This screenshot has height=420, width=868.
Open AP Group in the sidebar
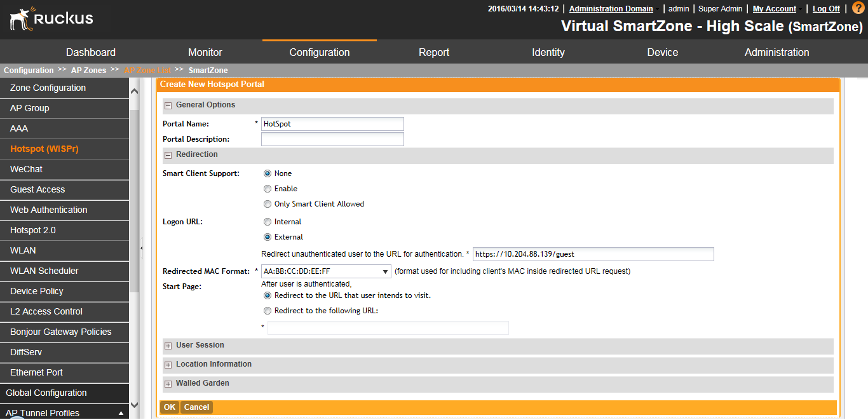pos(64,109)
